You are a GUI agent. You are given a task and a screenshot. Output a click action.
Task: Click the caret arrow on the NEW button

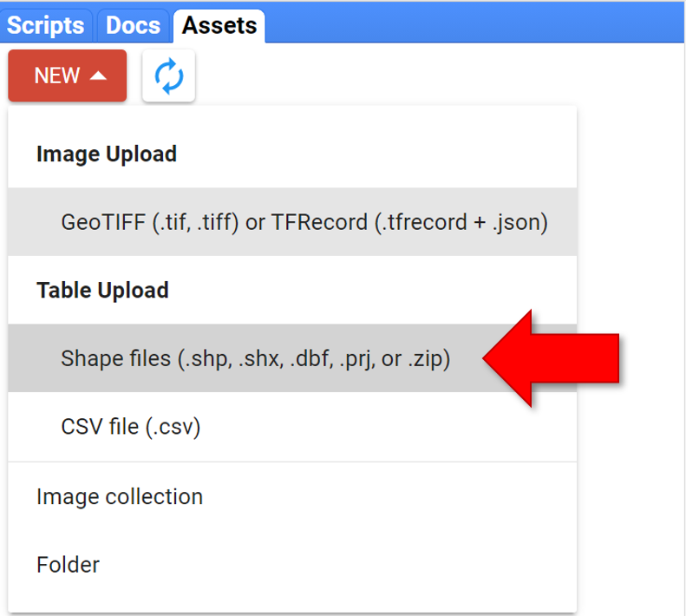point(99,76)
